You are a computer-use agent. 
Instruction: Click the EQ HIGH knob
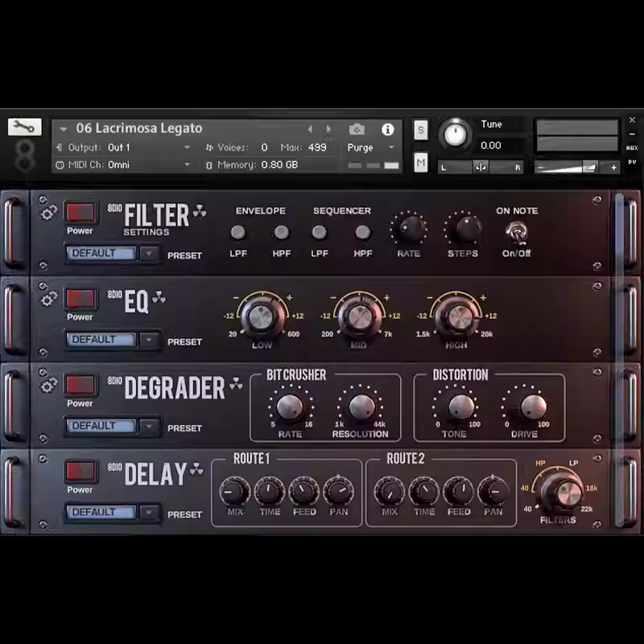click(x=456, y=317)
